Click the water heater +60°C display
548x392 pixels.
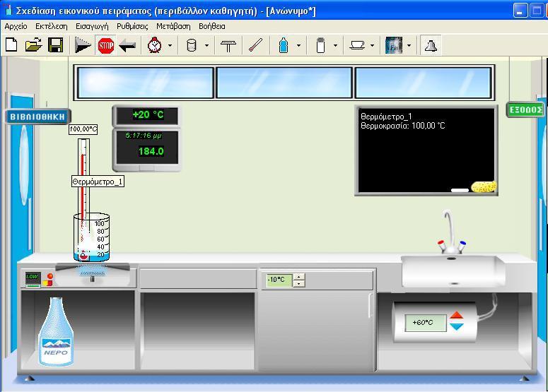click(425, 323)
